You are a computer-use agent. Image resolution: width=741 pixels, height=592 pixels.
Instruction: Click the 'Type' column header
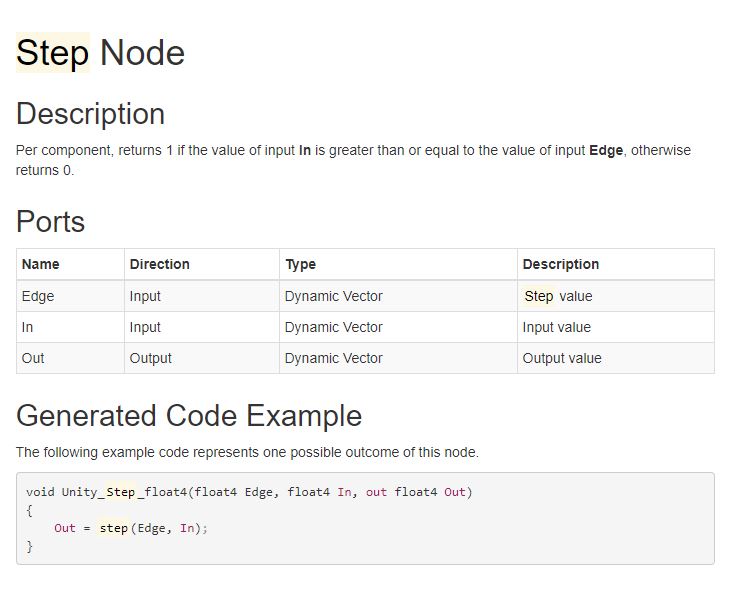click(300, 264)
